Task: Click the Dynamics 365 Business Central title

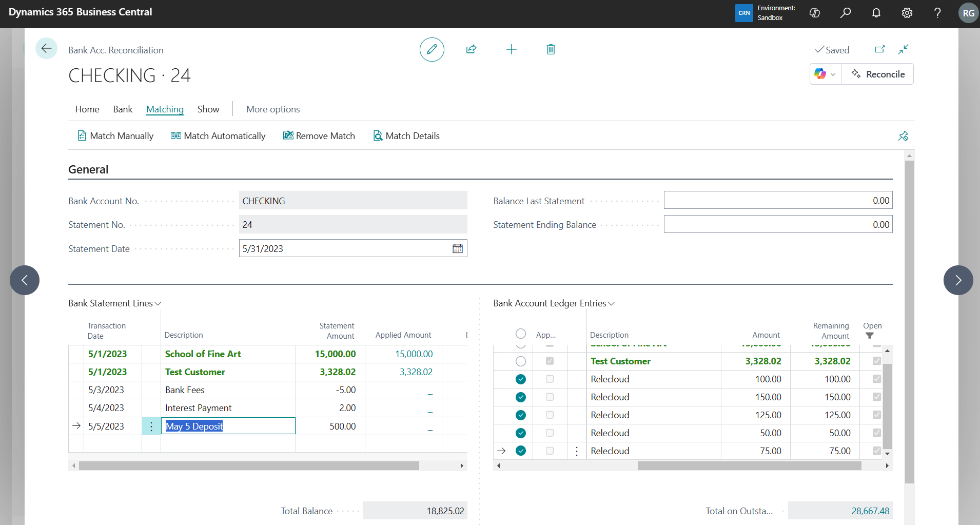Action: pos(81,12)
